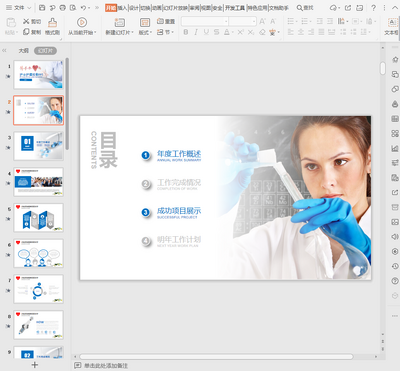This screenshot has width=400, height=371.
Task: Click 成功项目展示 text on slide
Action: [x=179, y=211]
